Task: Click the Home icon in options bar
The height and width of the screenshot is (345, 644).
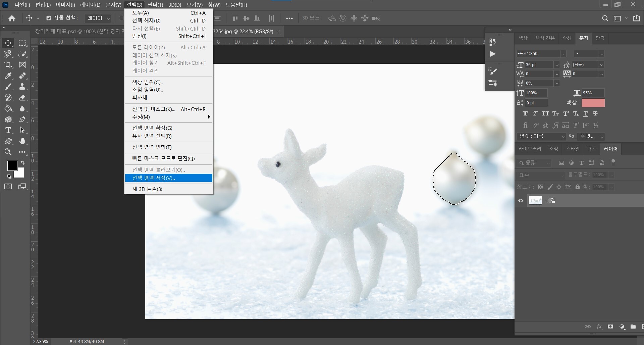Action: point(12,18)
